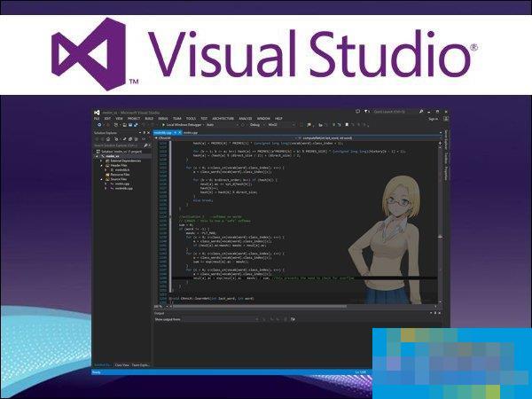The height and width of the screenshot is (399, 532).
Task: Click the Toggle Word Wrap icon in Output panel
Action: click(293, 319)
